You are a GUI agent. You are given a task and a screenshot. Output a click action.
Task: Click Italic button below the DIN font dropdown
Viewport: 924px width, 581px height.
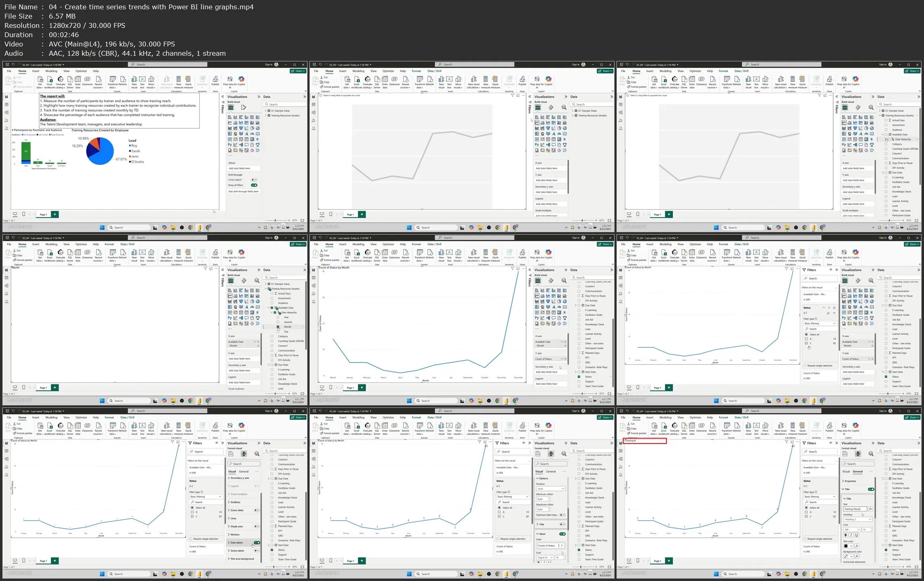click(x=851, y=535)
